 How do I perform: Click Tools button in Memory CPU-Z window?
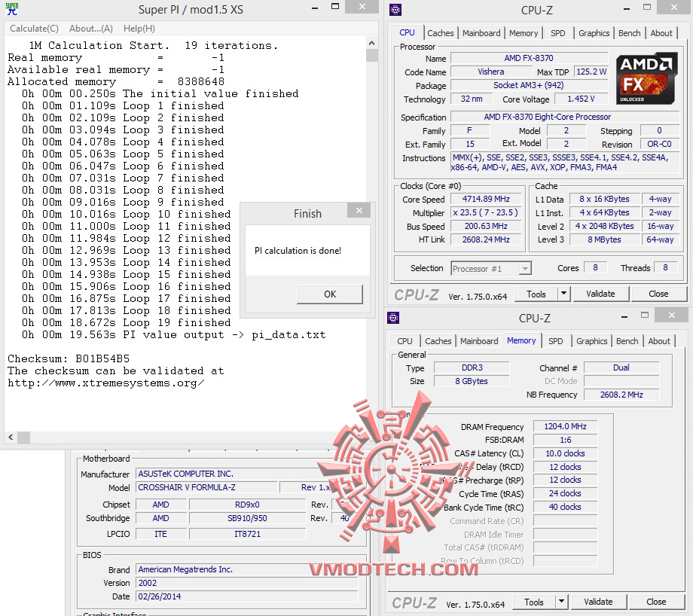534,602
